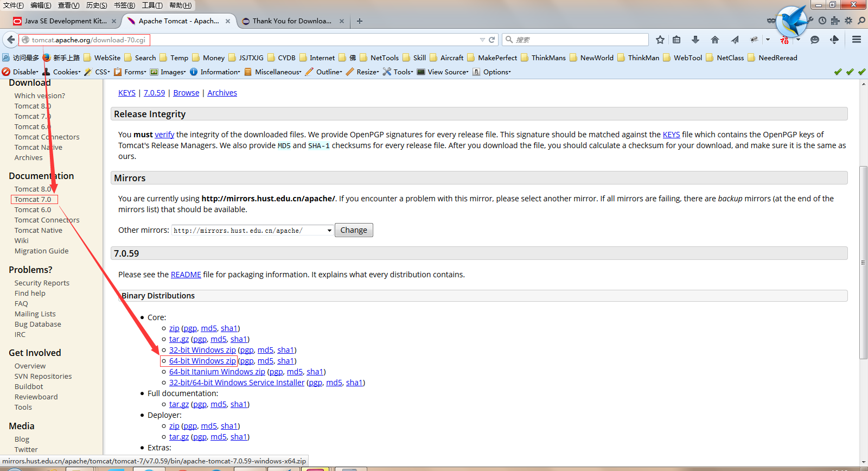Go back using the back arrow button

(10, 40)
